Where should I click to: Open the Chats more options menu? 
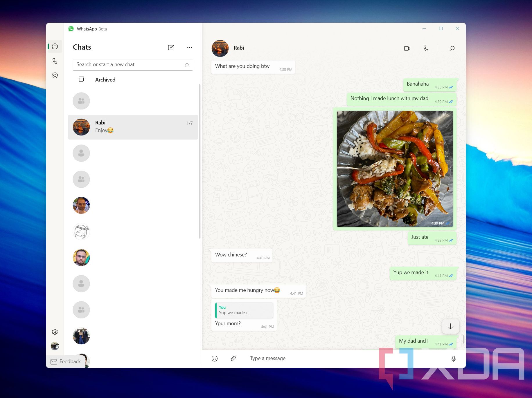(190, 47)
